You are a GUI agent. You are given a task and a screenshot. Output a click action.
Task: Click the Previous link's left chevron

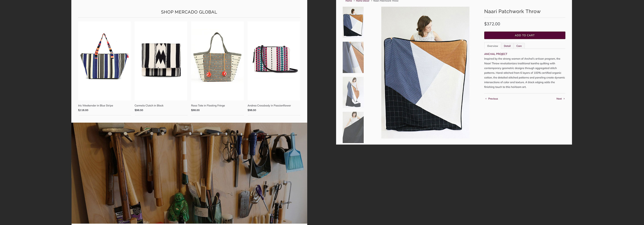click(486, 99)
